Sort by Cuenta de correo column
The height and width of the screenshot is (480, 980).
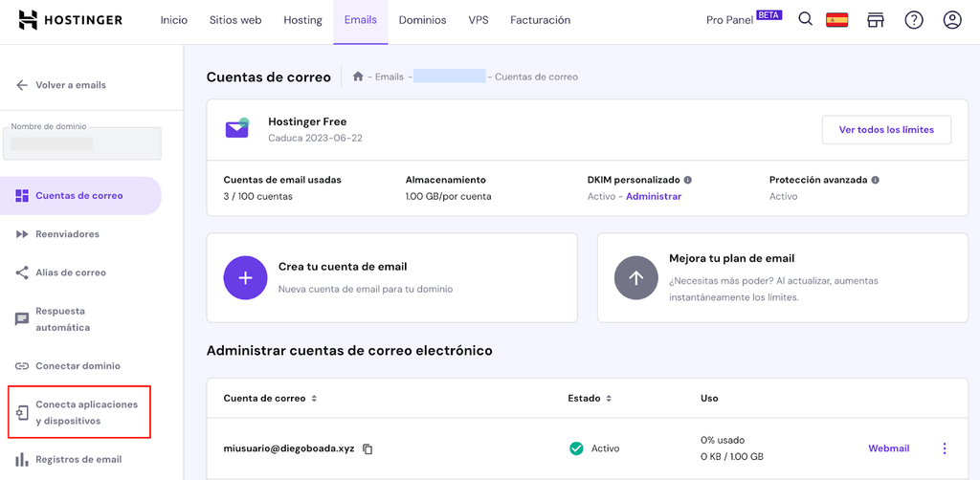(x=315, y=398)
